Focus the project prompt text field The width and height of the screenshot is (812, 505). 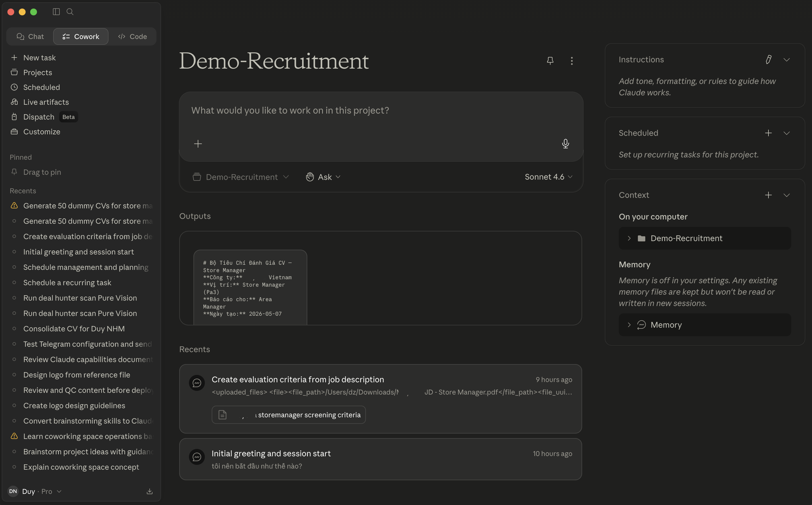(x=381, y=110)
